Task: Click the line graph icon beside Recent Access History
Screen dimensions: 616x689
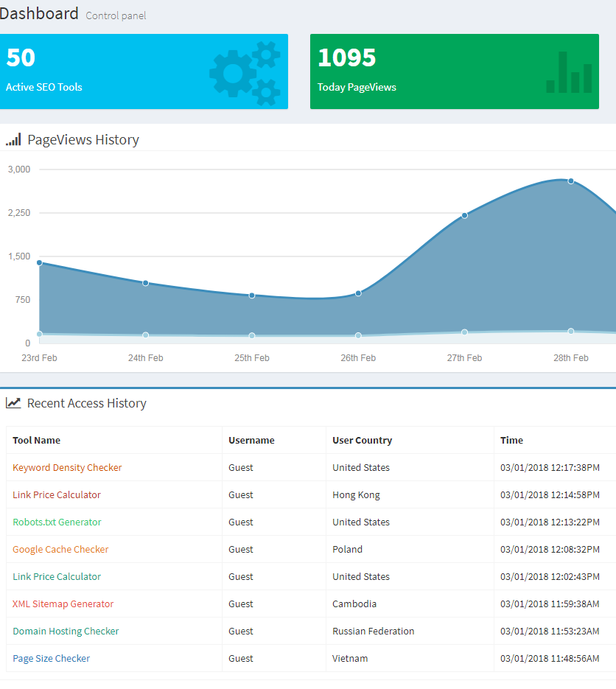Action: pos(15,402)
